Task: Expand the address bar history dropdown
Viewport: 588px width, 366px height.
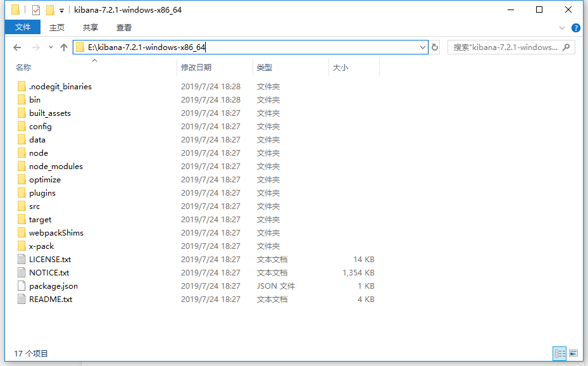Action: pyautogui.click(x=423, y=47)
